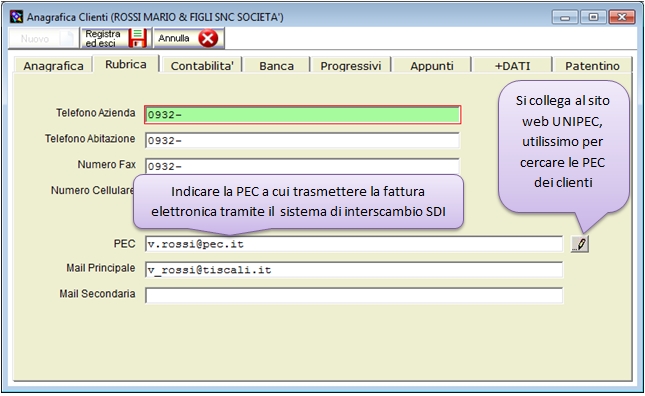Click the UNIPEC pencil icon beside PEC
Viewport: 645px width, 396px height.
[580, 244]
